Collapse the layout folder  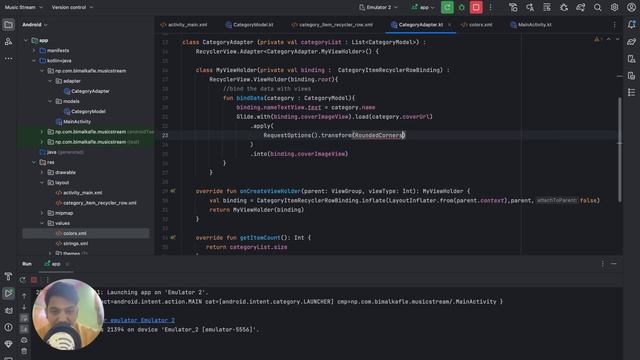[x=42, y=183]
